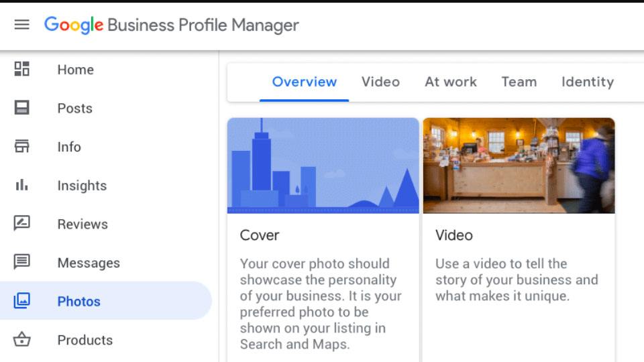Switch to the Identity tab
Image resolution: width=644 pixels, height=362 pixels.
588,82
